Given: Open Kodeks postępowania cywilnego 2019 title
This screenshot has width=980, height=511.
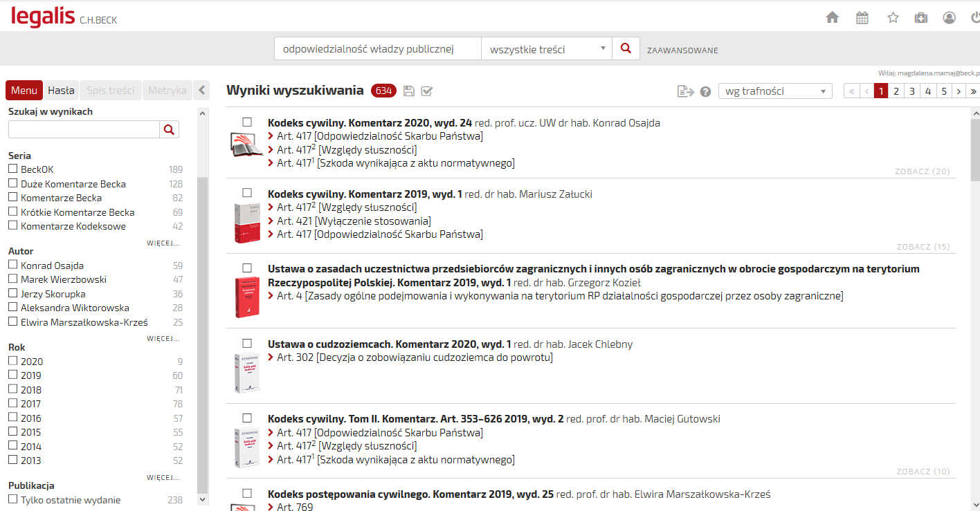Looking at the screenshot, I should pyautogui.click(x=411, y=494).
